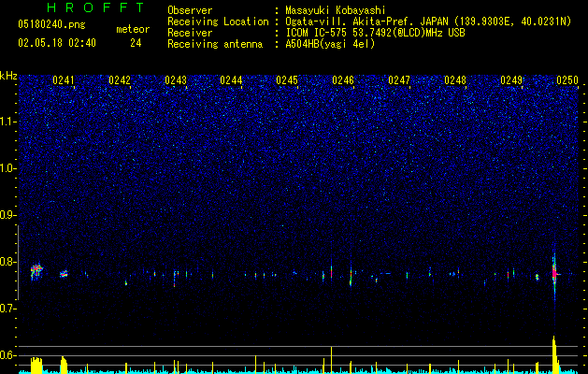Click the 0242 time marker
Image resolution: width=588 pixels, height=374 pixels.
coord(120,80)
